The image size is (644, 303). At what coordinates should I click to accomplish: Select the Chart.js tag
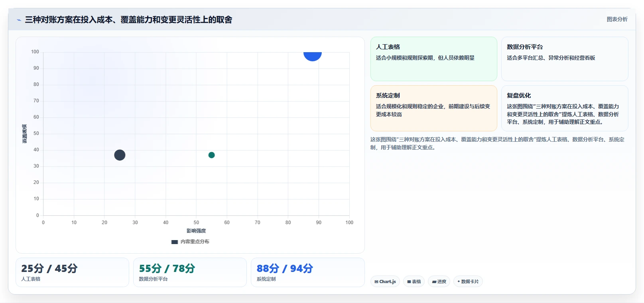[385, 281]
